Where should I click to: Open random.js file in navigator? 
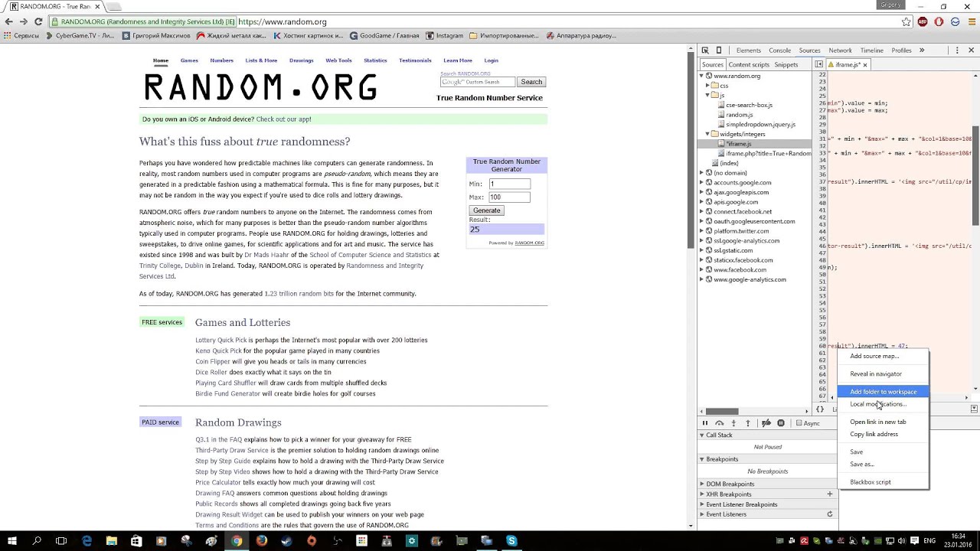coord(739,115)
